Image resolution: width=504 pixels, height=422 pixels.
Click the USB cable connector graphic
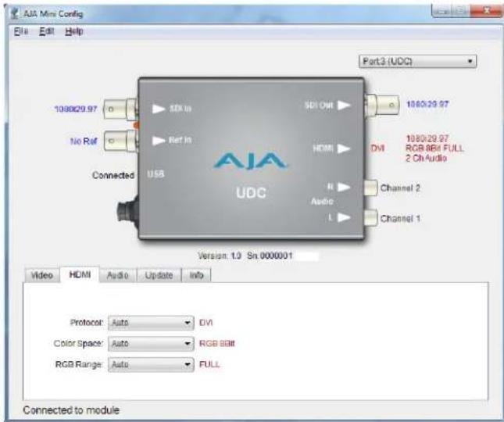point(127,211)
